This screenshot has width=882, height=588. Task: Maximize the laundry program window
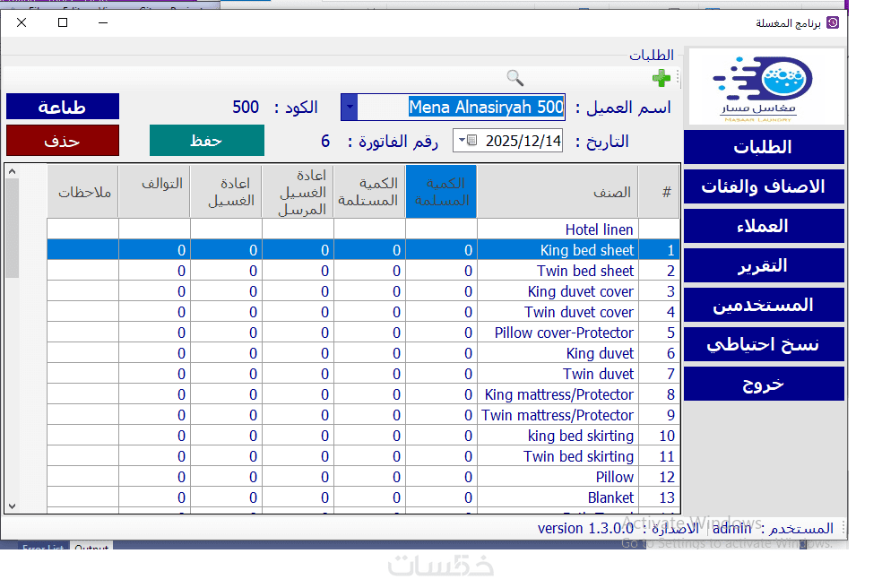coord(63,22)
